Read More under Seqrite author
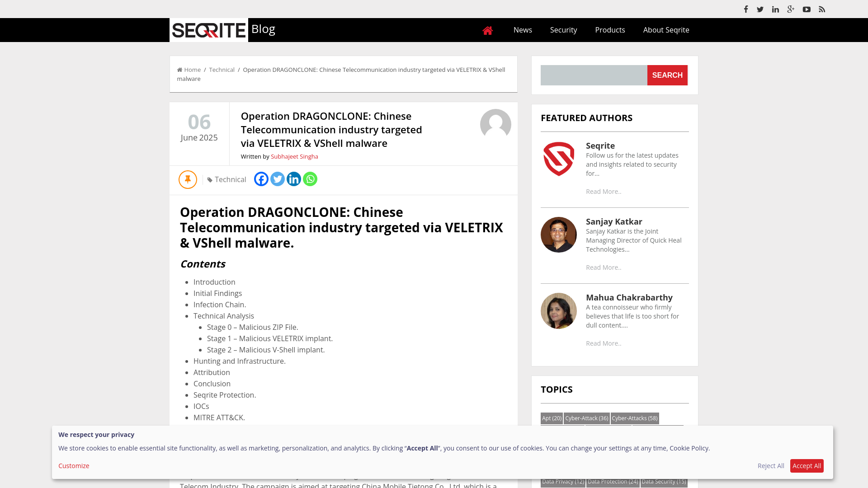Image resolution: width=868 pixels, height=488 pixels. [604, 192]
